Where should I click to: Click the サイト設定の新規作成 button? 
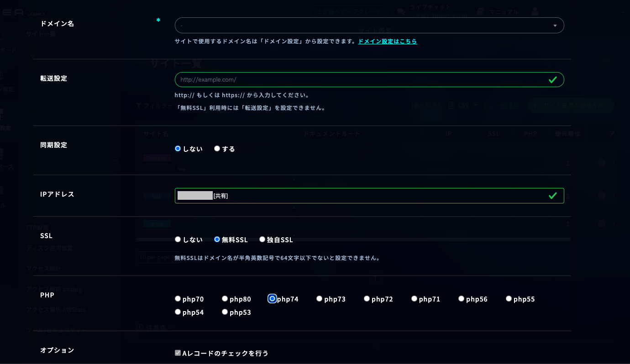click(x=571, y=105)
